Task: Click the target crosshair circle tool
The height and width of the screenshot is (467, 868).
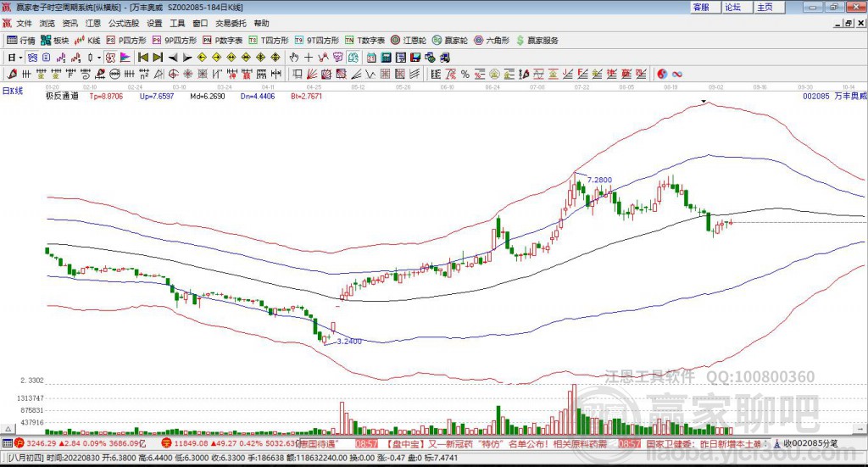Action: tap(173, 74)
